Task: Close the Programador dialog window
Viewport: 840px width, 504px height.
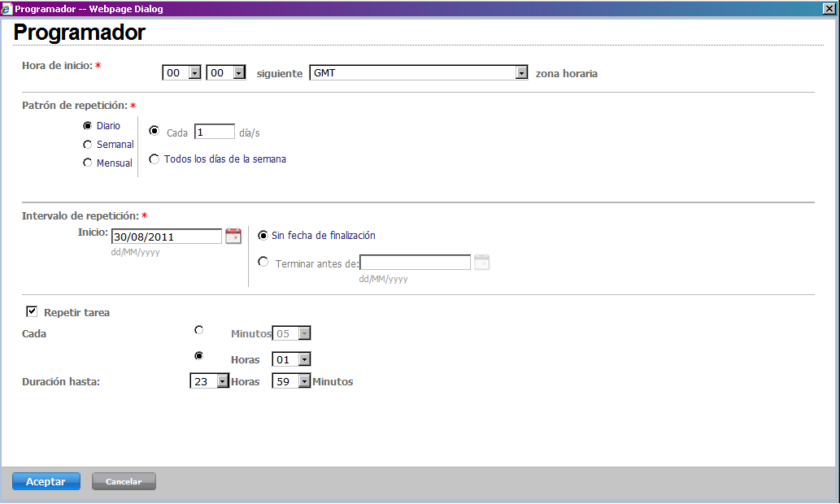Action: (x=829, y=9)
